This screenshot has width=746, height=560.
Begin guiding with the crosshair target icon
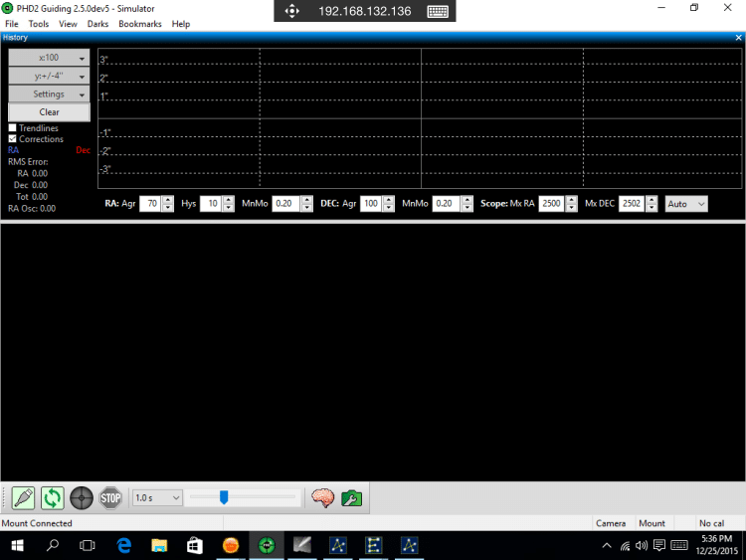(82, 498)
